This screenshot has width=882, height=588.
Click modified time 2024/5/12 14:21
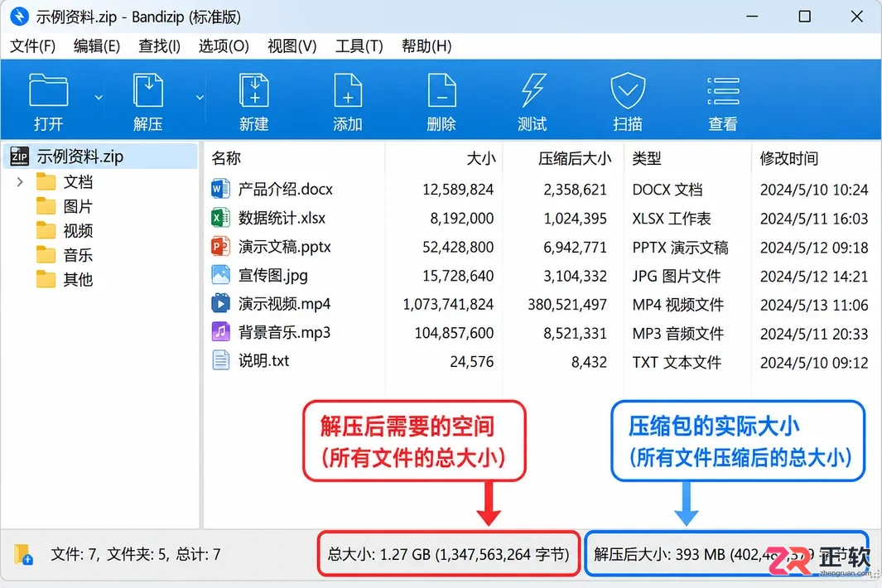point(814,277)
